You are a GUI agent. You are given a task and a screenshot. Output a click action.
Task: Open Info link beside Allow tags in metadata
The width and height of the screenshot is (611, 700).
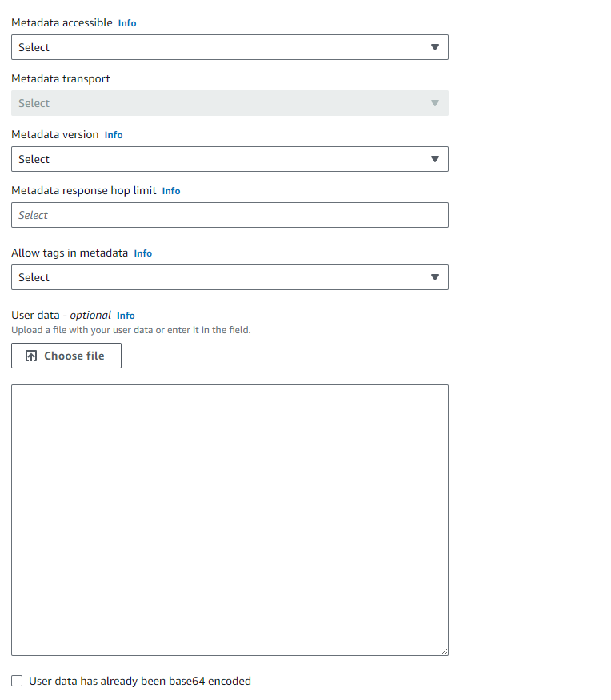click(x=142, y=253)
